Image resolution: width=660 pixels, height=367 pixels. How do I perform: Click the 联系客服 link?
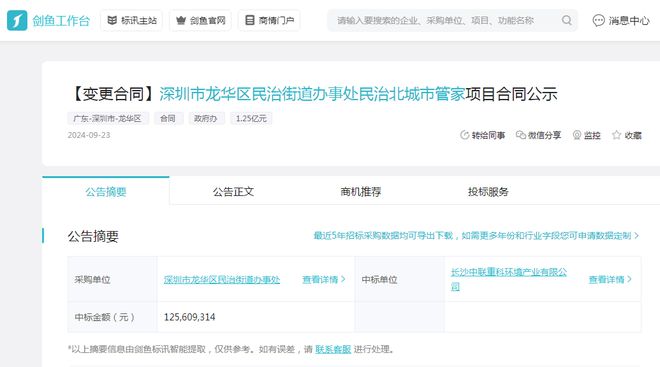click(333, 349)
